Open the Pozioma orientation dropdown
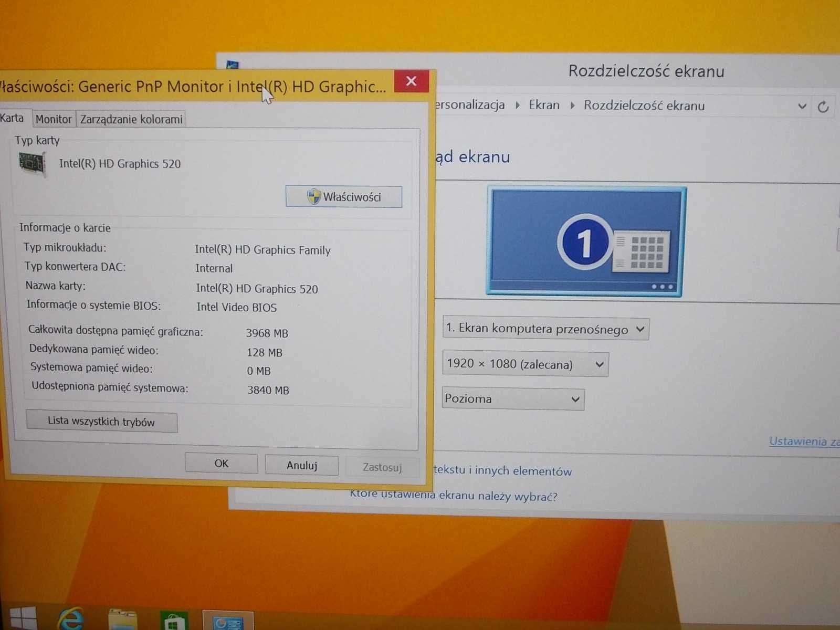The width and height of the screenshot is (840, 630). click(x=513, y=399)
